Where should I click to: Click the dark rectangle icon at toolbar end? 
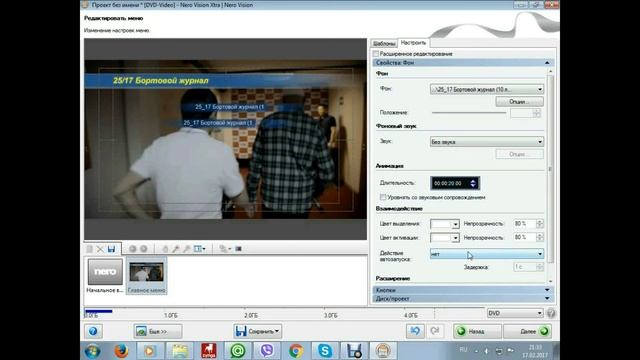pos(238,249)
